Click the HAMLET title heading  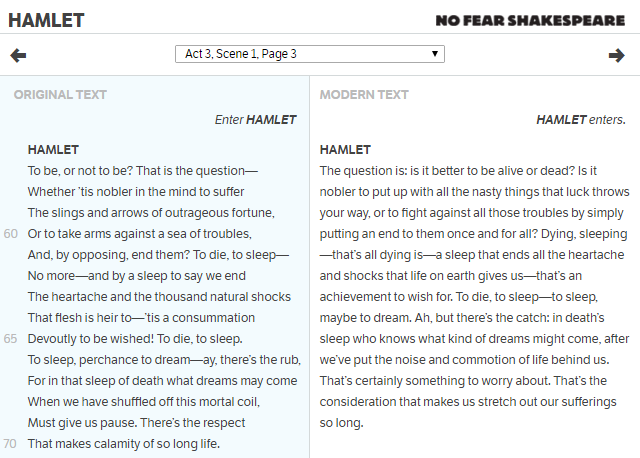click(x=46, y=20)
